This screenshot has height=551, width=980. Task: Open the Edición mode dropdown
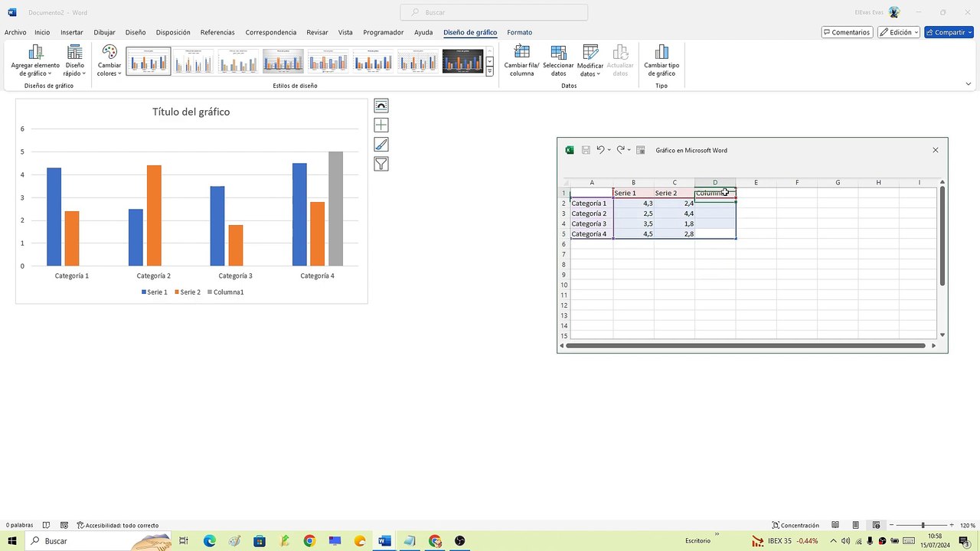point(899,32)
